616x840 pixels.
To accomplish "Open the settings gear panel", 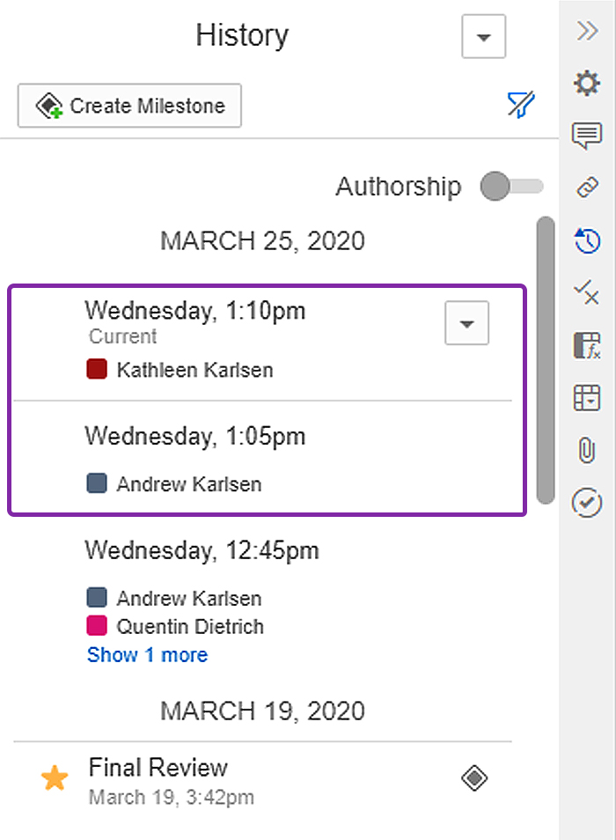I will (x=587, y=83).
